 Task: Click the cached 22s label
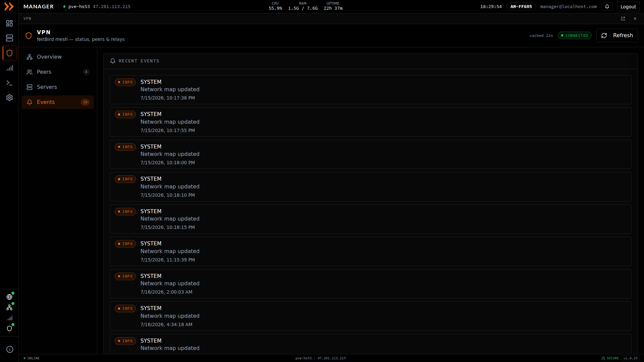click(541, 36)
